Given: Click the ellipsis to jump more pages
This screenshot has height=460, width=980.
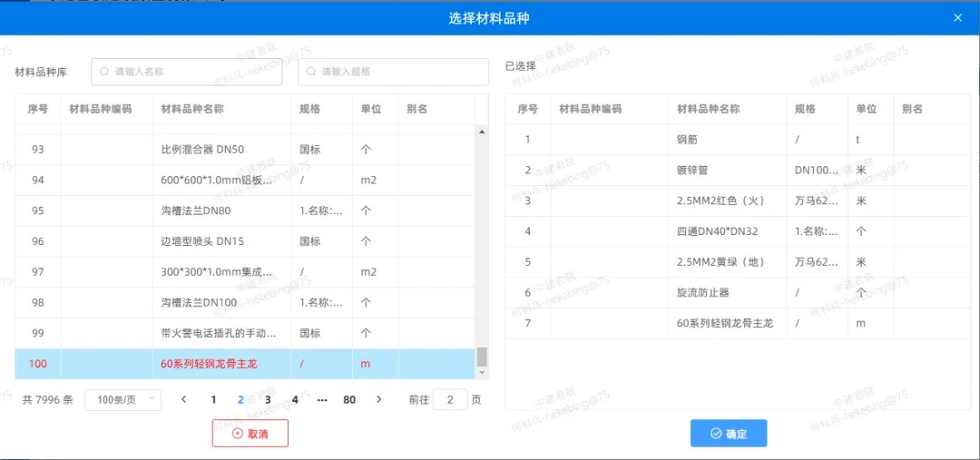Looking at the screenshot, I should click(322, 399).
